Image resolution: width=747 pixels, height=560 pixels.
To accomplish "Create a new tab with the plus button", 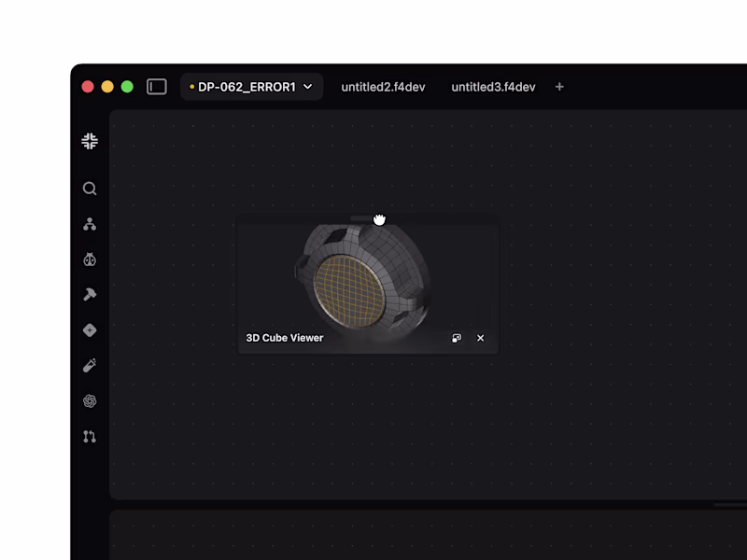I will [558, 86].
